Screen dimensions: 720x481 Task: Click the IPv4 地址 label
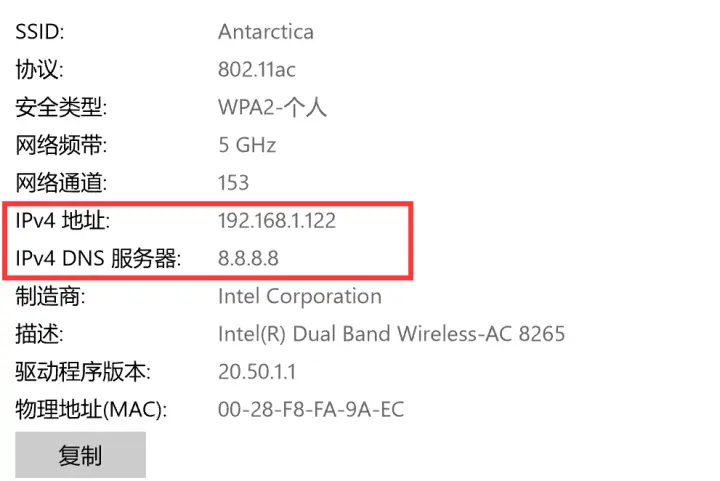(63, 221)
